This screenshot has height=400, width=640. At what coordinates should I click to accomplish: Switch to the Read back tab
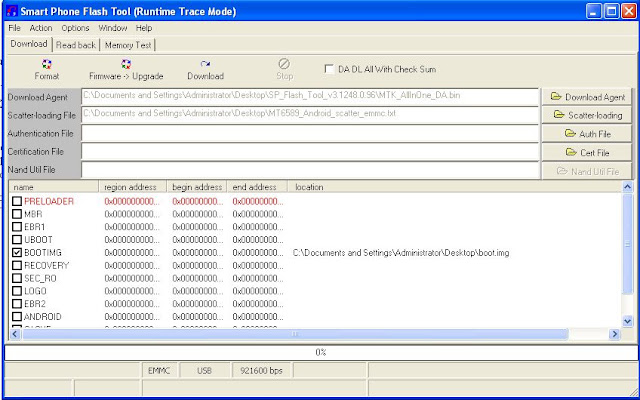click(x=76, y=45)
